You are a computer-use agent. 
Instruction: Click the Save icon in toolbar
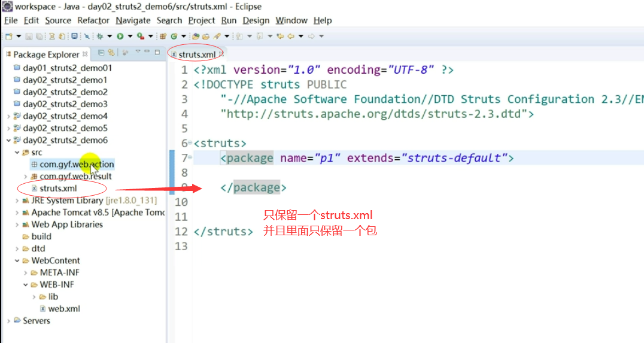coord(29,37)
